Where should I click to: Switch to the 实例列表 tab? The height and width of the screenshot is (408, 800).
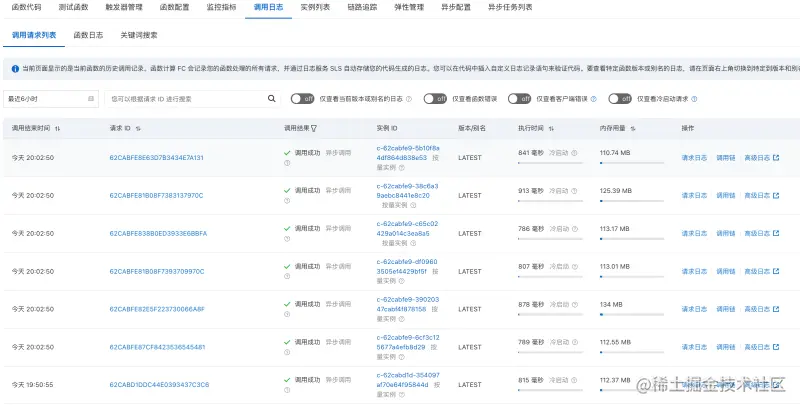(x=315, y=7)
